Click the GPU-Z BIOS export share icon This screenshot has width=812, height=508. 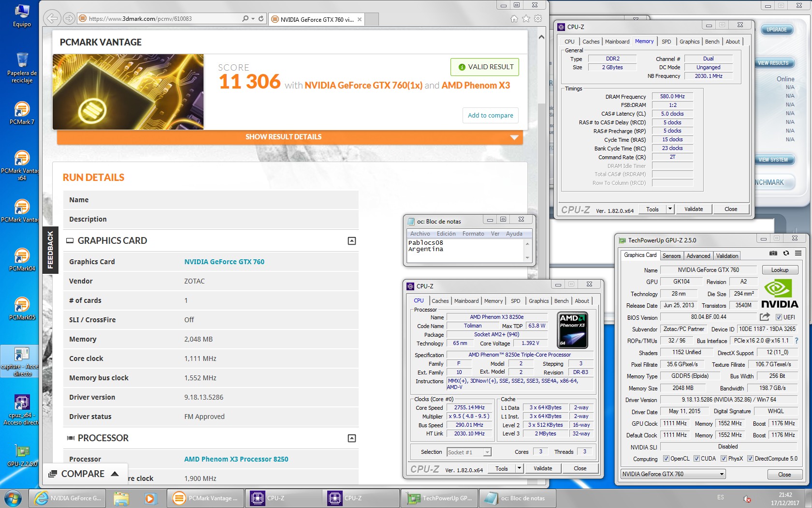765,317
